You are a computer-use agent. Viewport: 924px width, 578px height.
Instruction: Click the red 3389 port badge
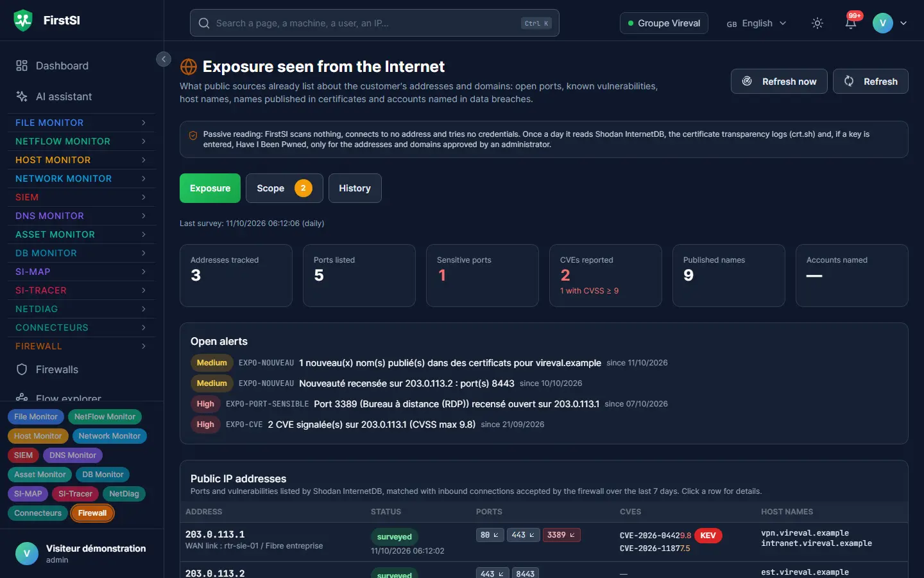(x=561, y=535)
